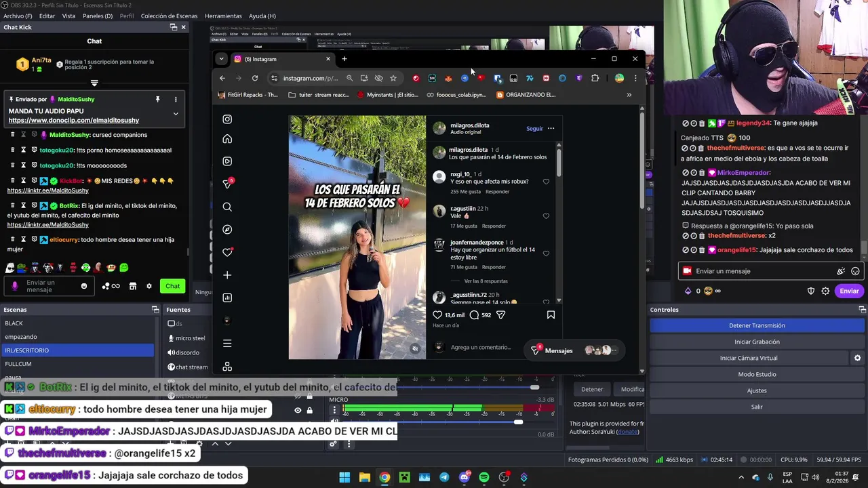Open Instagram hamburger More menu

coord(227,344)
